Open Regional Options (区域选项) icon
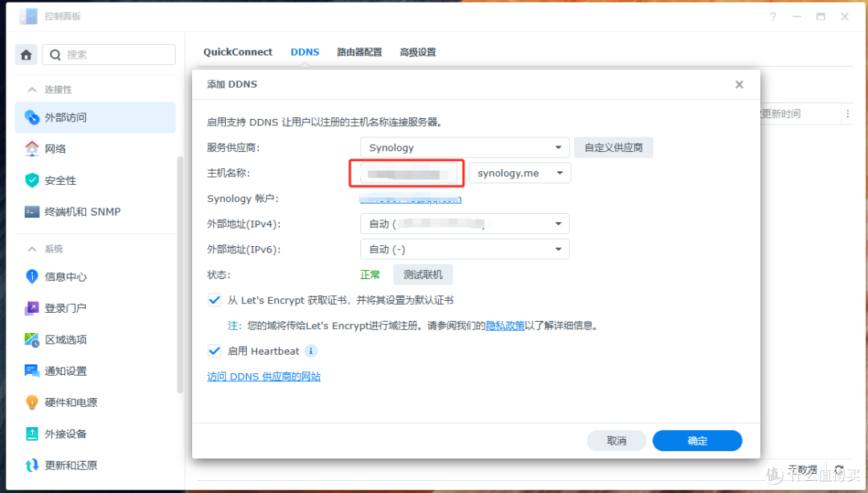The height and width of the screenshot is (493, 868). [x=32, y=339]
